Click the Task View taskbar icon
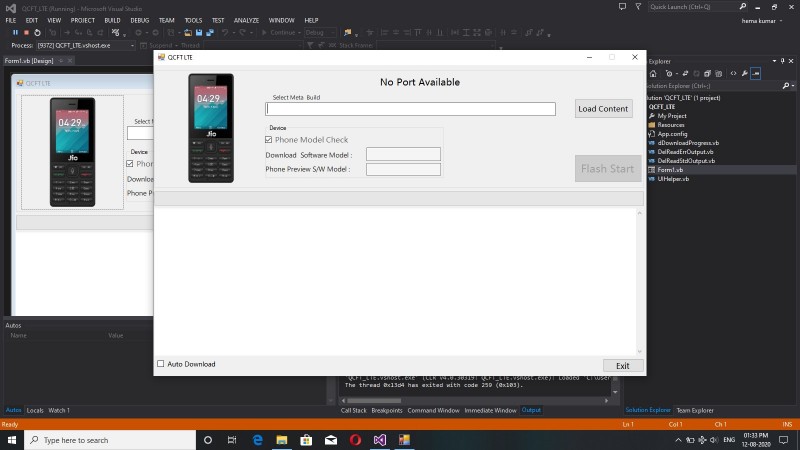The width and height of the screenshot is (800, 450). [232, 440]
